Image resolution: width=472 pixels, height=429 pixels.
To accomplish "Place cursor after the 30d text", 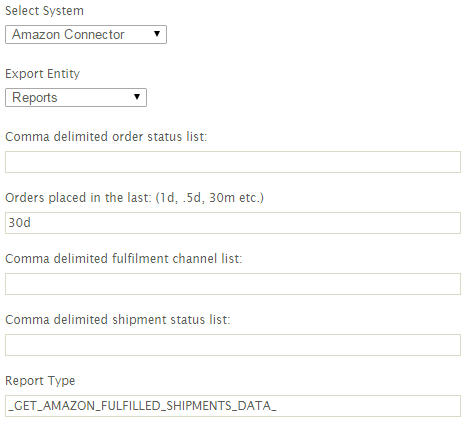I will pos(31,223).
